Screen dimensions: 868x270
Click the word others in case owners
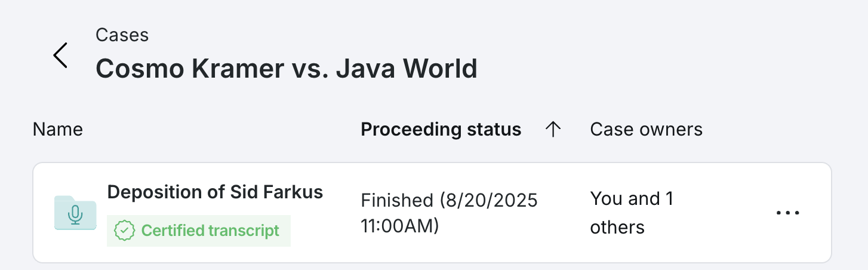pyautogui.click(x=617, y=227)
